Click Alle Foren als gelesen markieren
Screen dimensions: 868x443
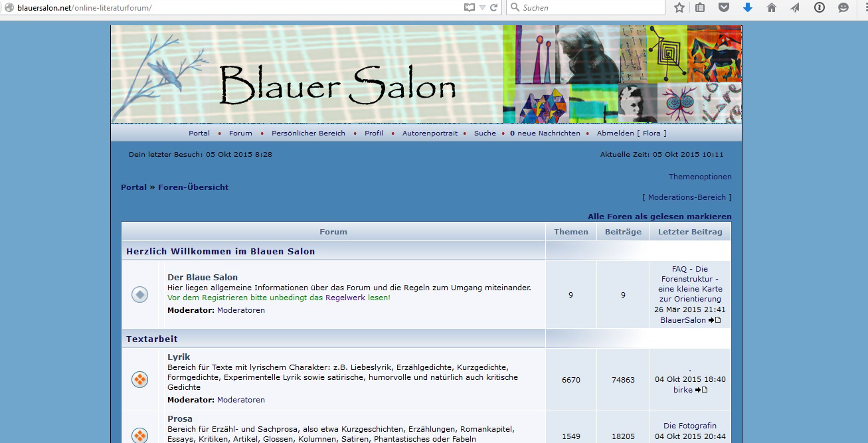point(659,217)
